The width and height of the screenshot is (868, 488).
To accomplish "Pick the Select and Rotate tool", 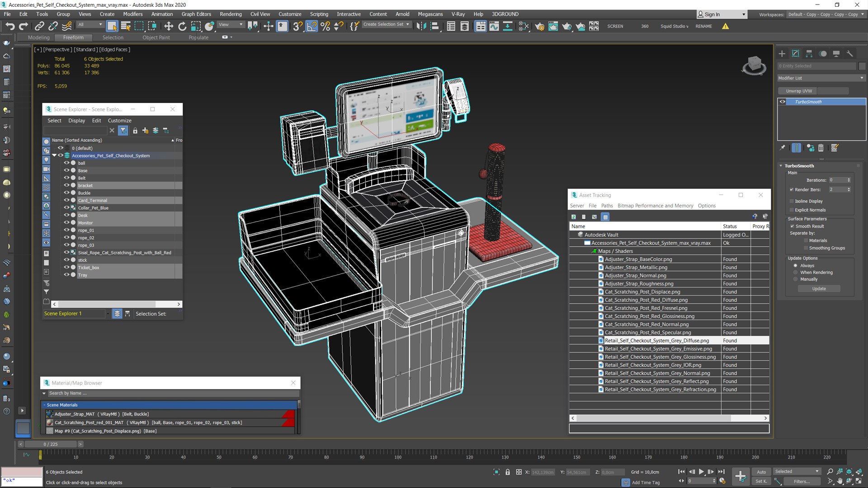I will click(182, 26).
